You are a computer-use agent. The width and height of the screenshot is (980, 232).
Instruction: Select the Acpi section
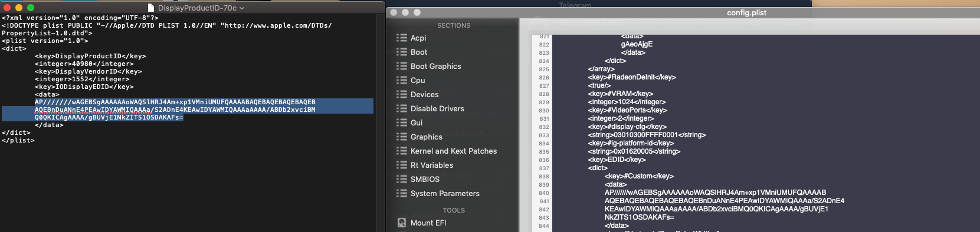point(418,38)
